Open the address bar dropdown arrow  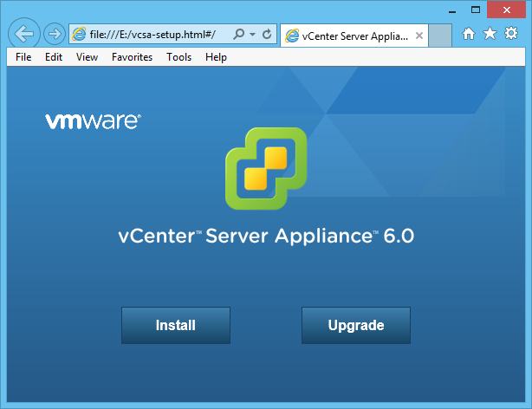tap(252, 35)
